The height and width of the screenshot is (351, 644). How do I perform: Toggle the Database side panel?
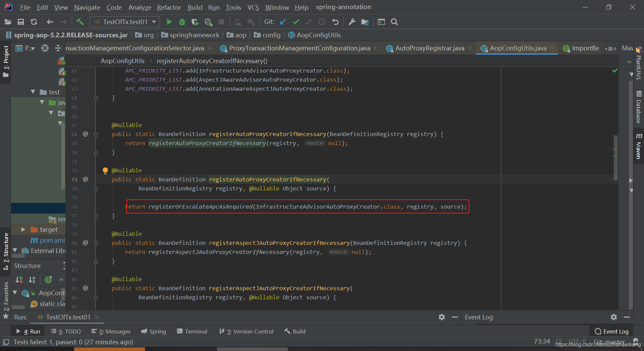click(x=639, y=107)
